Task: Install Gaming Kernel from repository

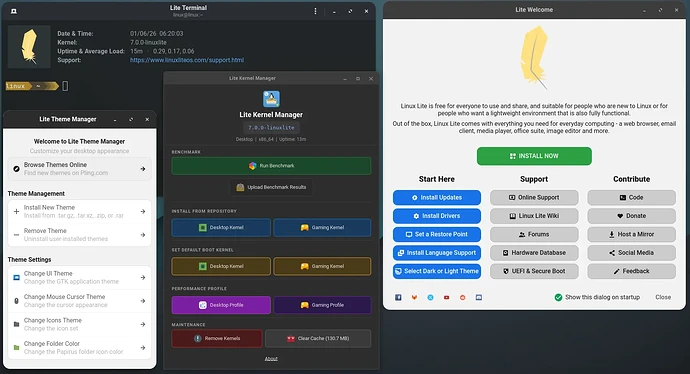Action: tap(322, 227)
